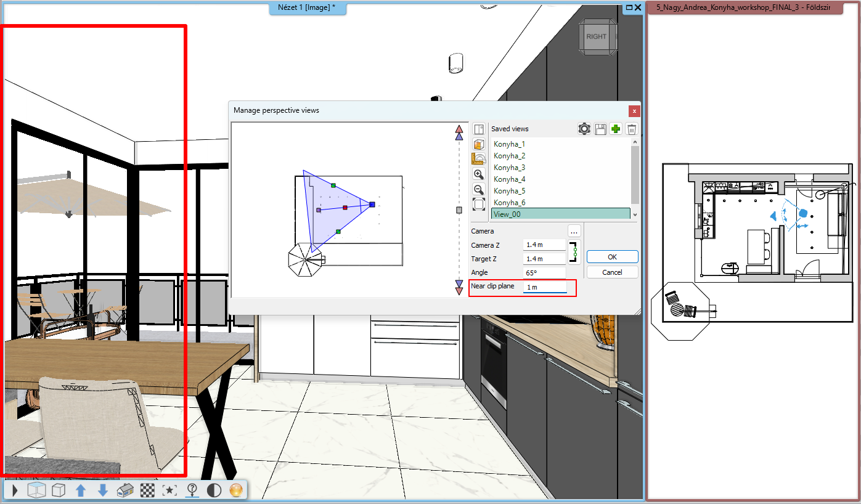
Task: Click the trash icon to delete saved view
Action: point(631,129)
